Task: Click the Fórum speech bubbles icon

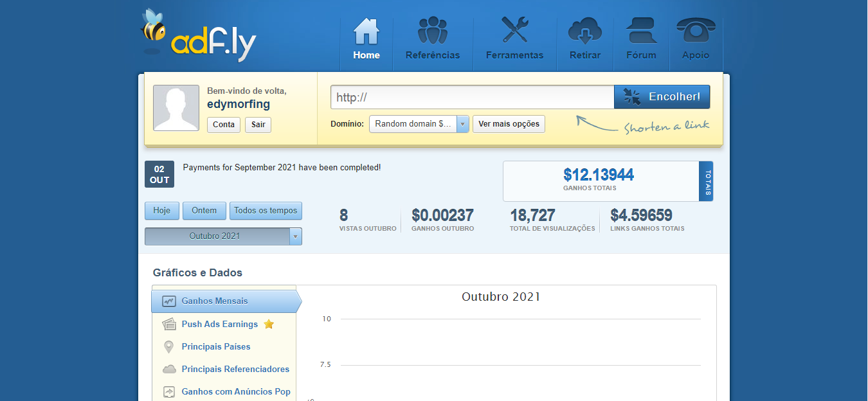Action: (641, 31)
